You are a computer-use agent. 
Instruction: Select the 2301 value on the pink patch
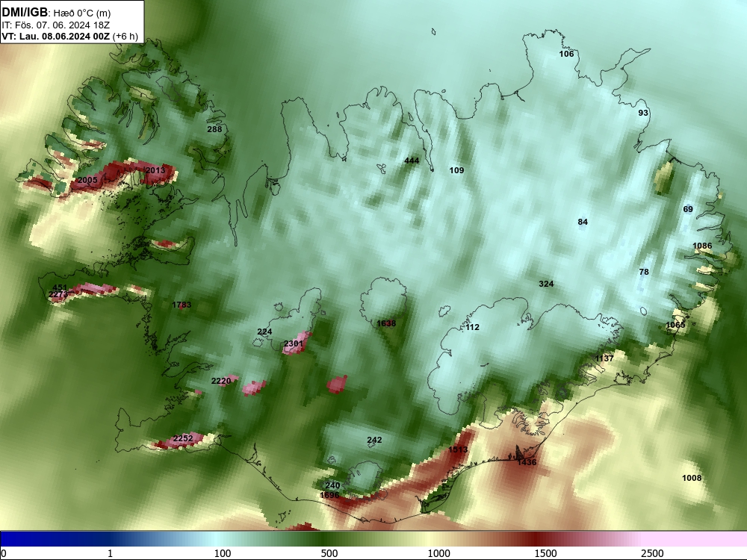294,343
